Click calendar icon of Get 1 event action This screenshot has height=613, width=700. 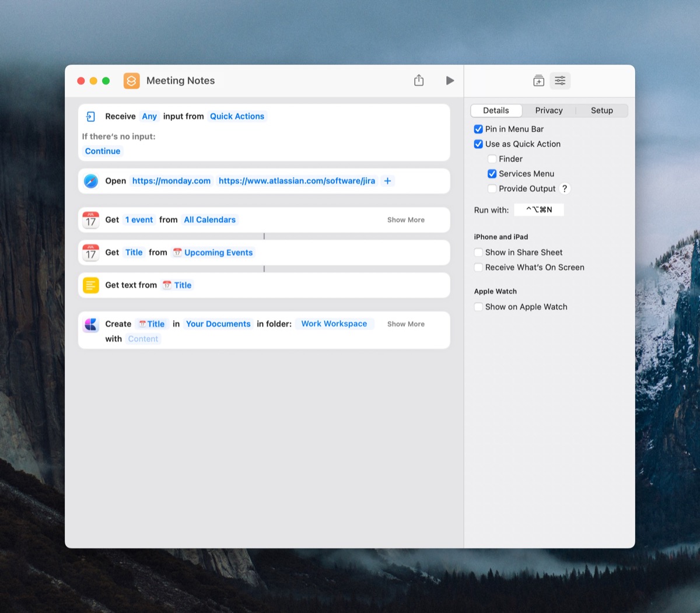pos(91,220)
